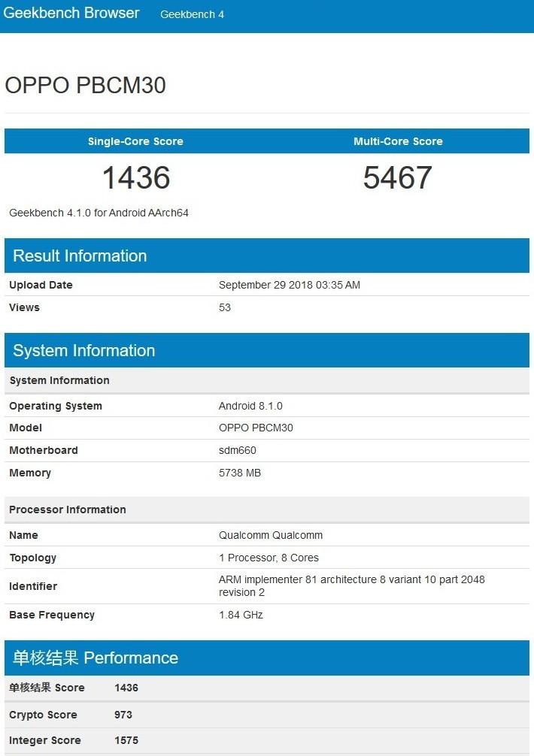534x756 pixels.
Task: Click the 单核结果 Score row label
Action: coord(47,688)
